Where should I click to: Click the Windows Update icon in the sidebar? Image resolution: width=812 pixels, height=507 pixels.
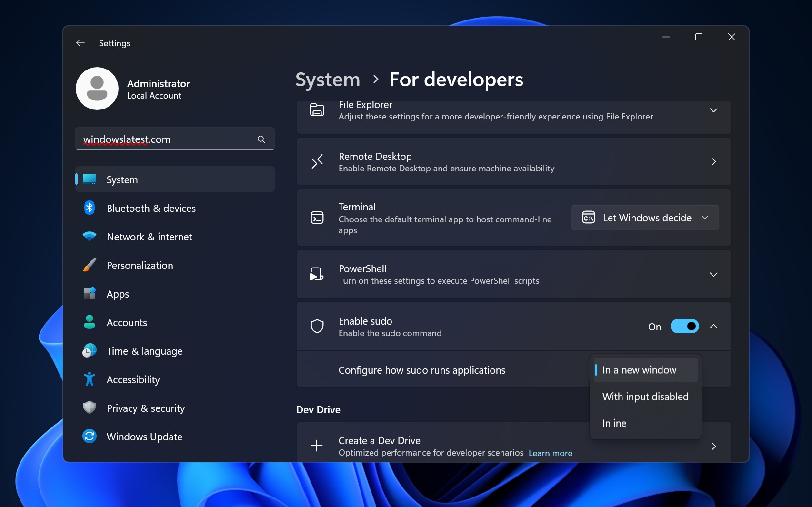pyautogui.click(x=90, y=437)
